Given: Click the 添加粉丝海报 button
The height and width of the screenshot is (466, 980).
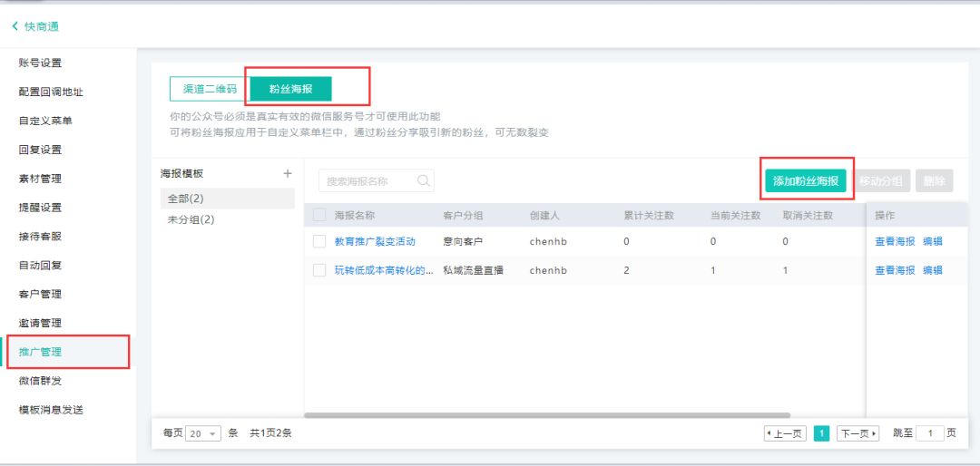Looking at the screenshot, I should [805, 181].
